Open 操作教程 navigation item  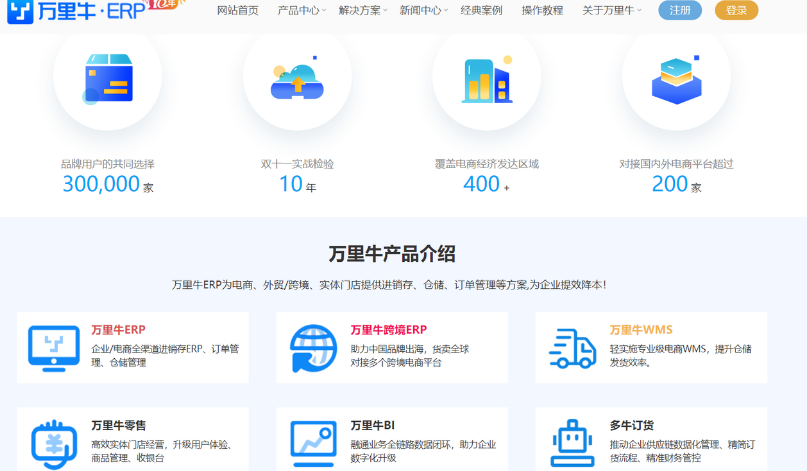[542, 10]
